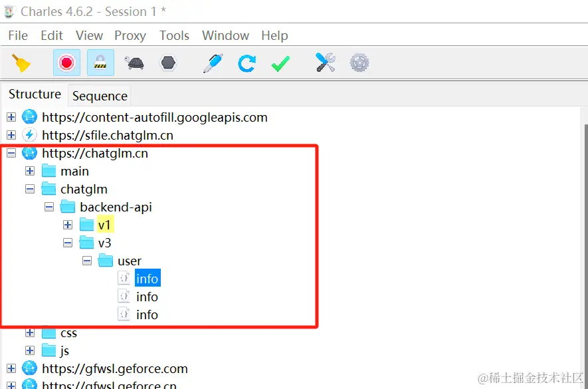Open the Window menu
588x389 pixels.
coord(225,35)
